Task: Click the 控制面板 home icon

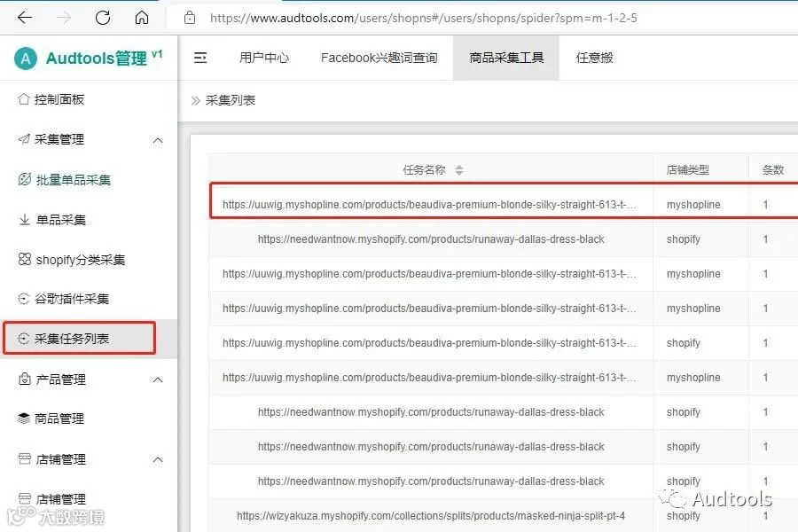Action: point(23,98)
